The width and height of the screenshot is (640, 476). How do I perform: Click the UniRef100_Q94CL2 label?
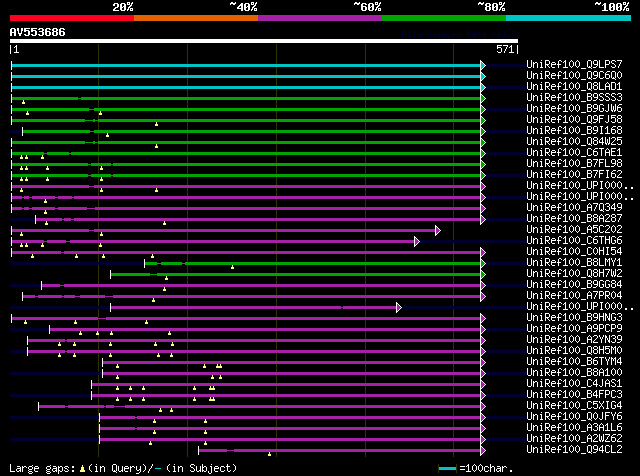(574, 450)
